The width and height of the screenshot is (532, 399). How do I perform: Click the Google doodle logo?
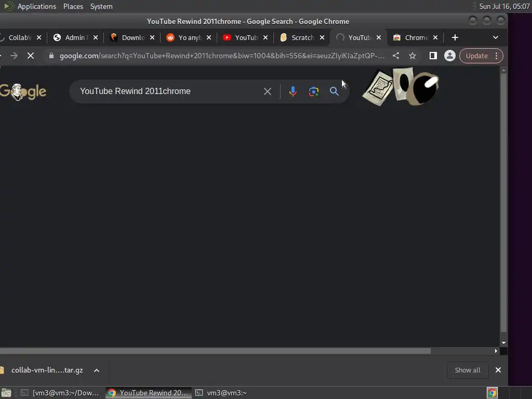click(23, 91)
